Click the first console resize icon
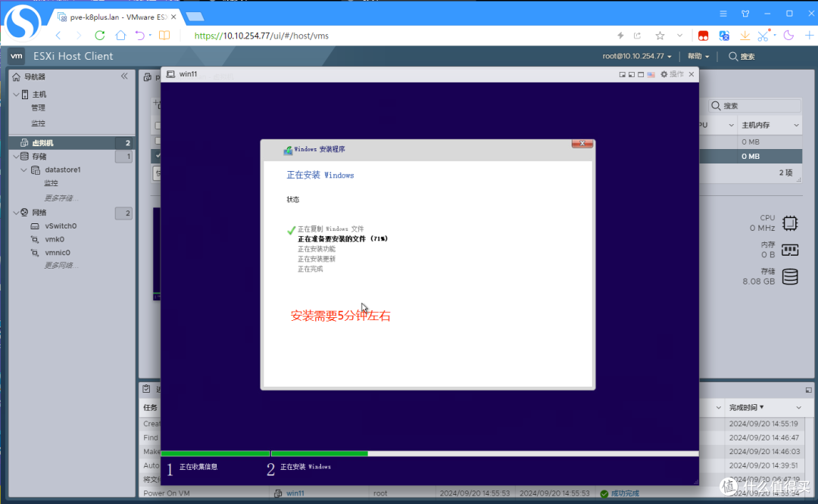The image size is (818, 504). point(622,74)
